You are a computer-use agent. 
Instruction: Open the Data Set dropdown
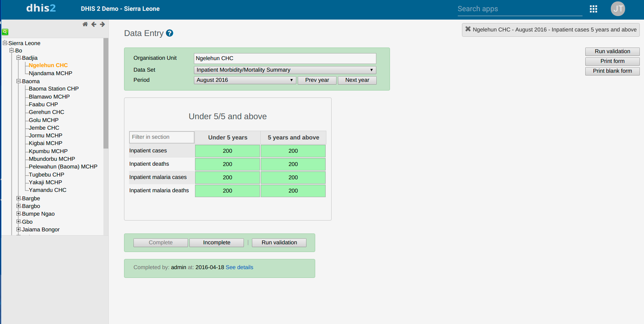[285, 70]
